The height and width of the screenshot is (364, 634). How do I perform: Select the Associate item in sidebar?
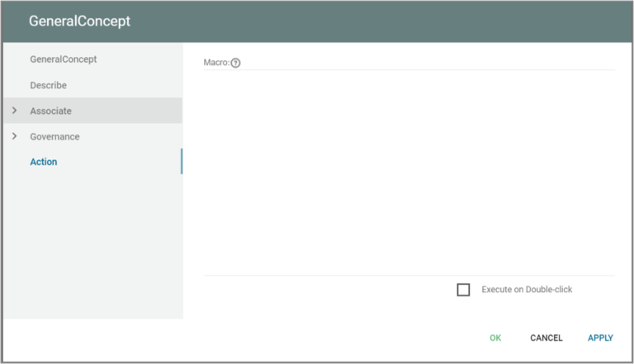click(x=51, y=111)
